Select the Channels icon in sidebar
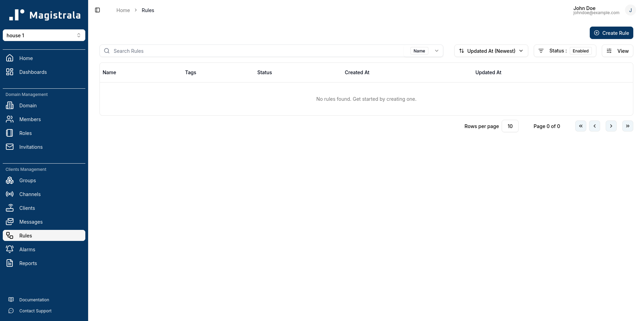 [x=10, y=194]
